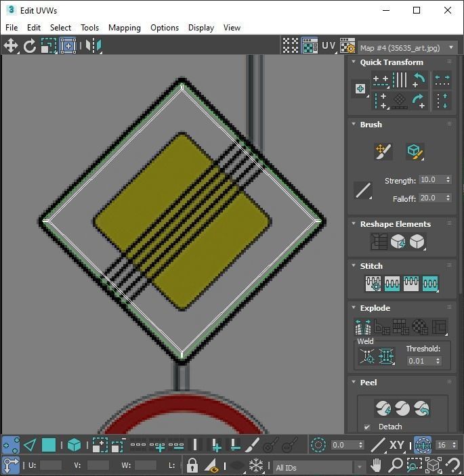Viewport: 464px width, 476px height.
Task: Click Stitch To Source icon
Action: [411, 284]
